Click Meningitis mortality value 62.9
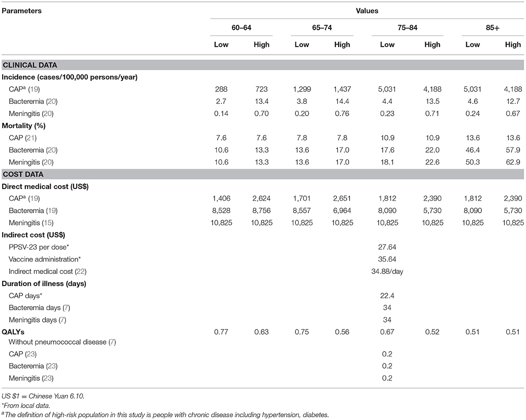526x420 pixels. click(x=513, y=162)
